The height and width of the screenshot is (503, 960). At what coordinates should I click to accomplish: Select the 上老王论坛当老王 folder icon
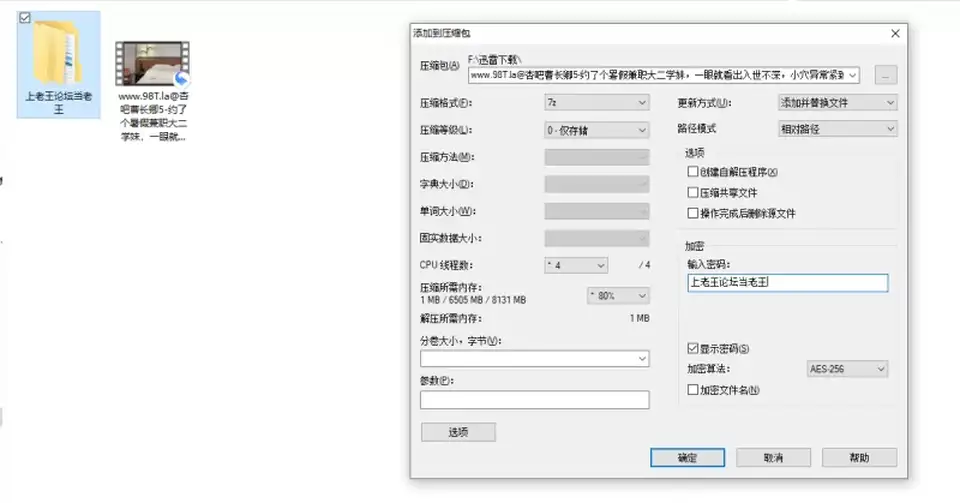pyautogui.click(x=58, y=53)
